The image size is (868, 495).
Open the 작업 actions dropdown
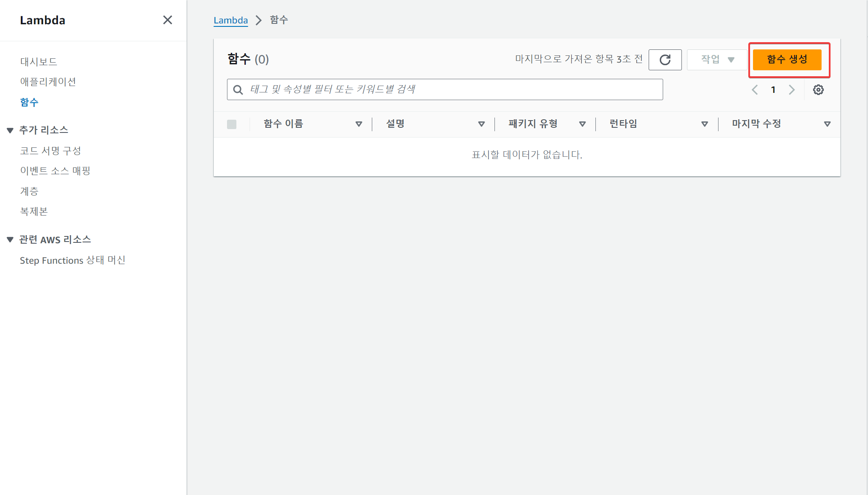click(717, 60)
